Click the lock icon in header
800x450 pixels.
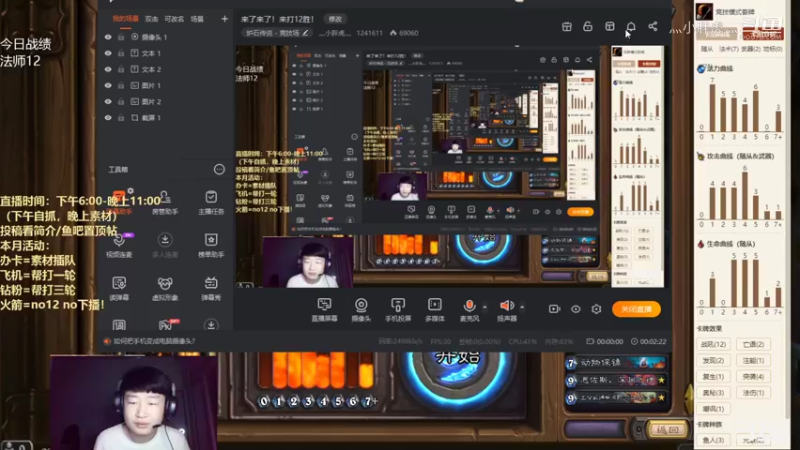pyautogui.click(x=588, y=27)
